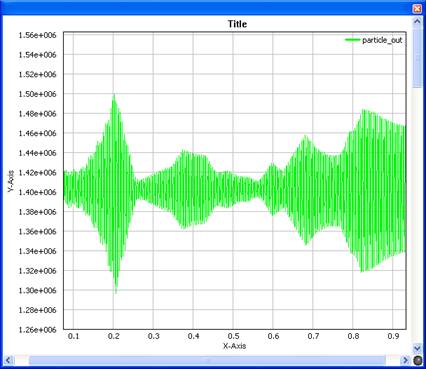Click the 0.9 tick on the X-Axis
426x369 pixels.
click(393, 336)
